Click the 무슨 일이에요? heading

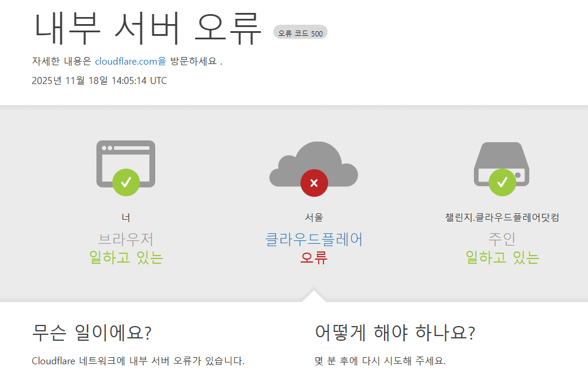92,333
